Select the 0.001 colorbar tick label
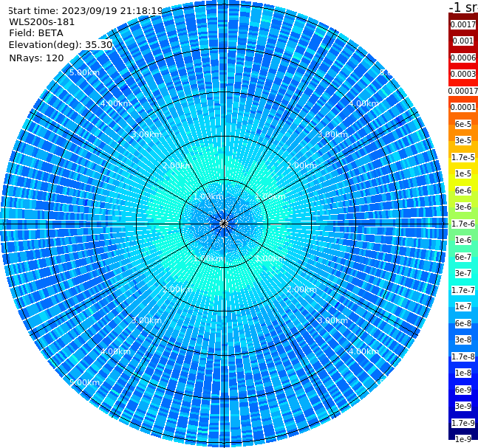The image size is (478, 448). coord(463,41)
